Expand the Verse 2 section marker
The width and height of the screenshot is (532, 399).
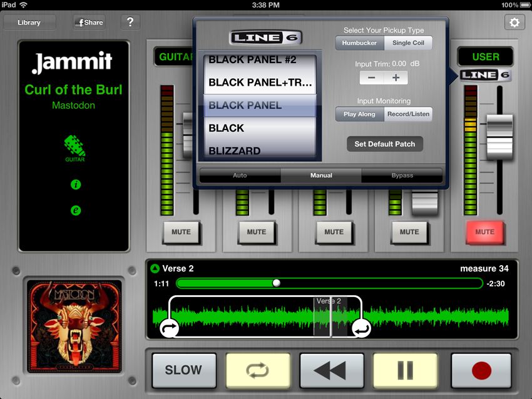[155, 269]
